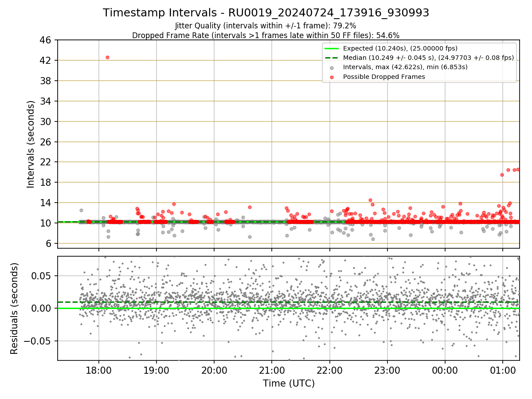Click the Jitter Quality 79.2% subtitle

[266, 26]
